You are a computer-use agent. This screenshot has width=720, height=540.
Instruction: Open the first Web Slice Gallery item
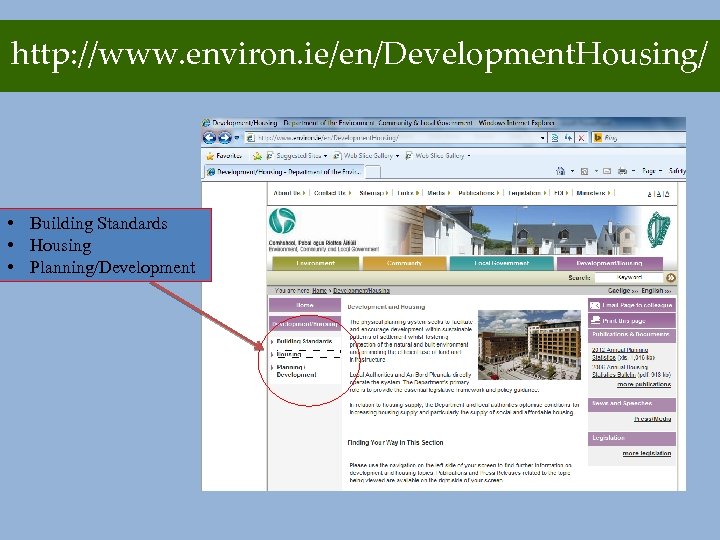366,156
